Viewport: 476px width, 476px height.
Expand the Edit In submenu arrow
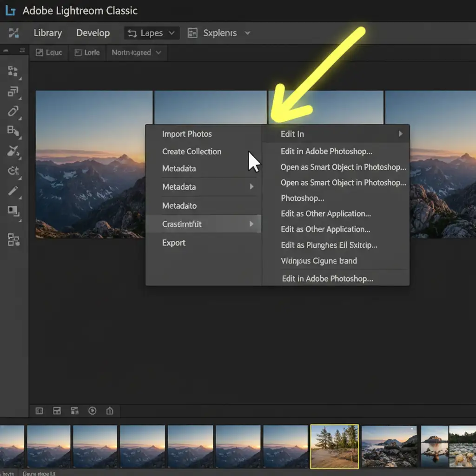tap(400, 134)
